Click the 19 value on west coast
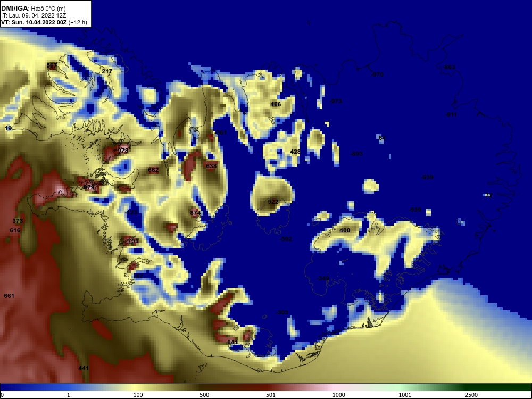This screenshot has width=532, height=399. 9,128
